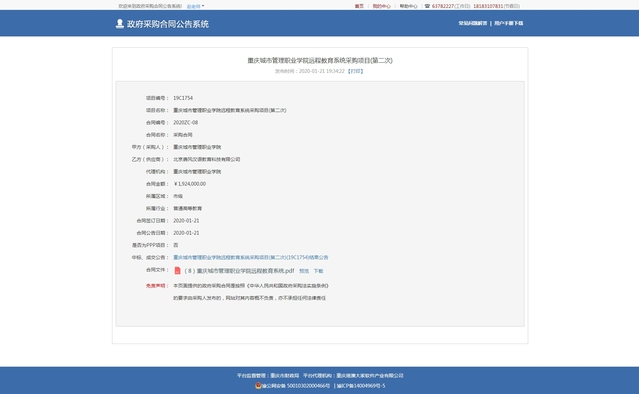
Task: Click the 合同签订日期 value 2020-01-21
Action: click(186, 220)
